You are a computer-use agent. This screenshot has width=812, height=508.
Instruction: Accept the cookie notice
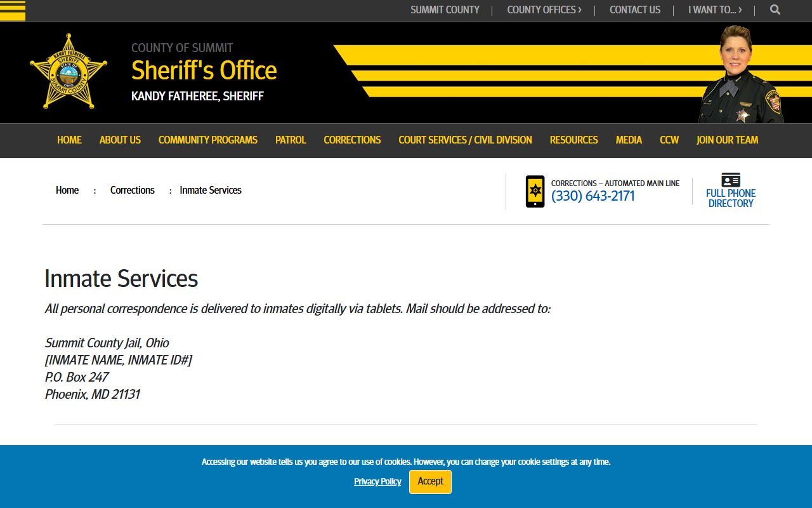pyautogui.click(x=430, y=481)
